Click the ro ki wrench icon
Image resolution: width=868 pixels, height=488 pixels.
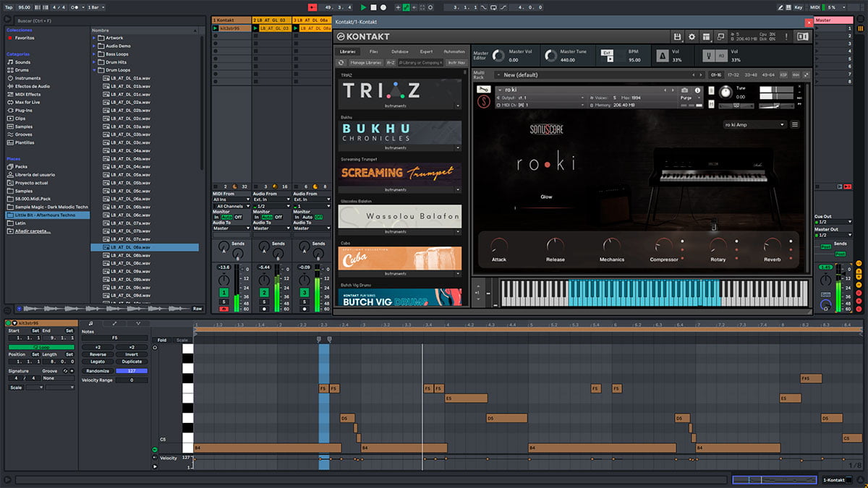[483, 89]
